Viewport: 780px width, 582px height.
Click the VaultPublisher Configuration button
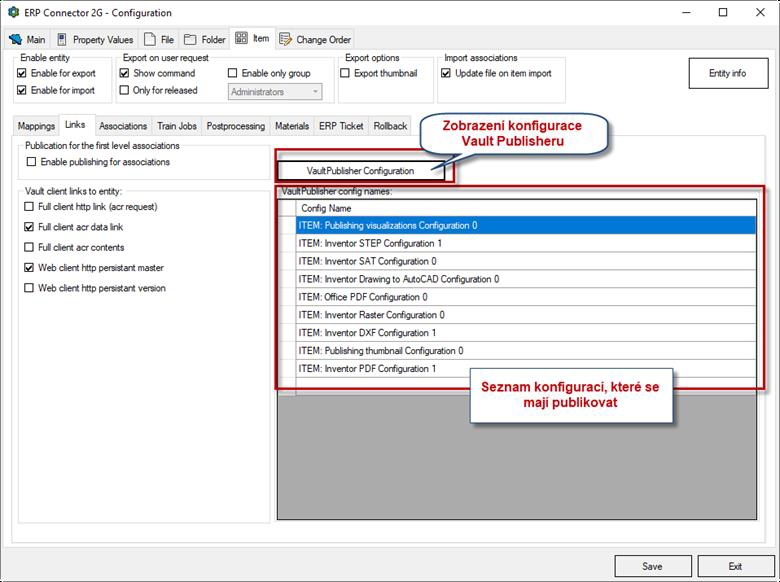360,171
